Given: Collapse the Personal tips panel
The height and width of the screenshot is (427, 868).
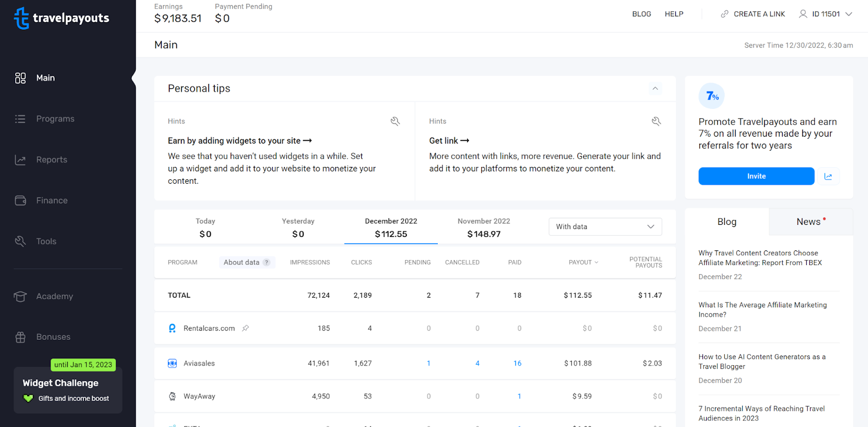Looking at the screenshot, I should [655, 88].
